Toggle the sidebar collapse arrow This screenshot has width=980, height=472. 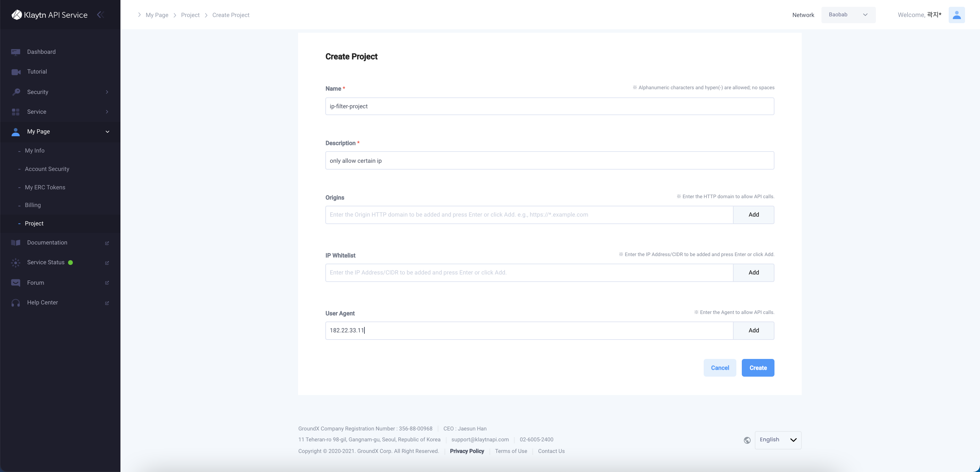point(101,14)
